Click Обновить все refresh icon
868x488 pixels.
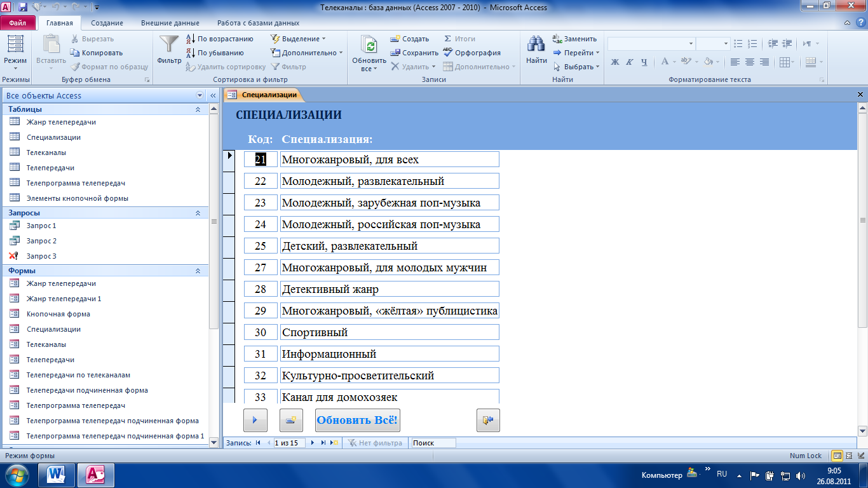pyautogui.click(x=369, y=52)
